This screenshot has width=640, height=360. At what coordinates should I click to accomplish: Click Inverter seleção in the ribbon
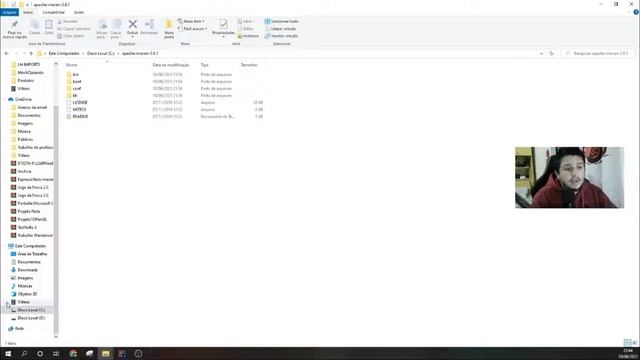click(x=281, y=36)
